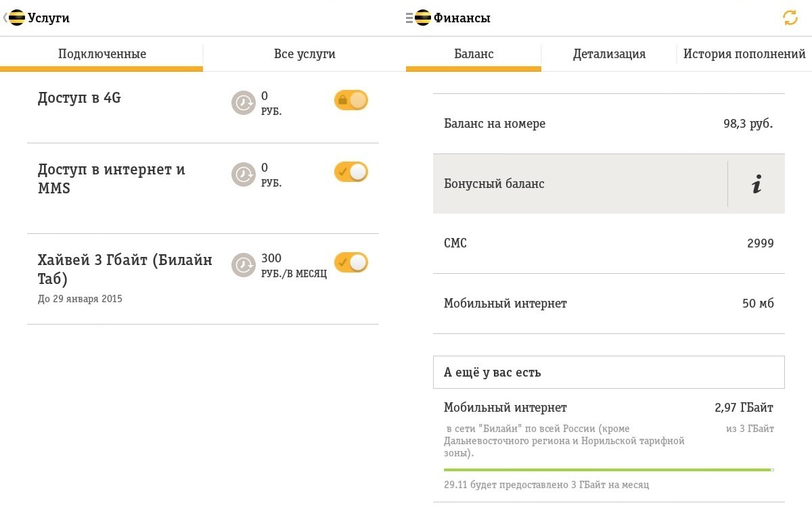Screen dimensions: 812x524
Task: Tap clock icon for Доступ в интернет и MMS
Action: [244, 174]
